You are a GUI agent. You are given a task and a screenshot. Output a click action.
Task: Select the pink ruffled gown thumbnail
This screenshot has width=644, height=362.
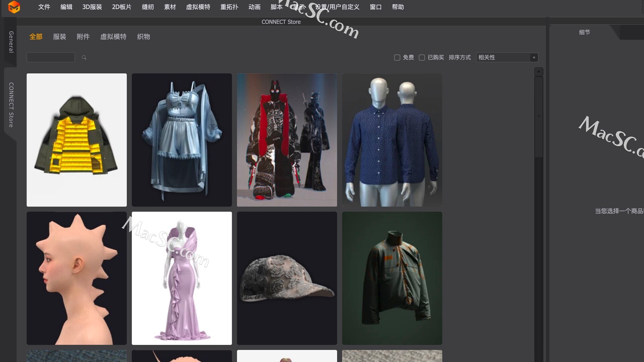click(182, 278)
